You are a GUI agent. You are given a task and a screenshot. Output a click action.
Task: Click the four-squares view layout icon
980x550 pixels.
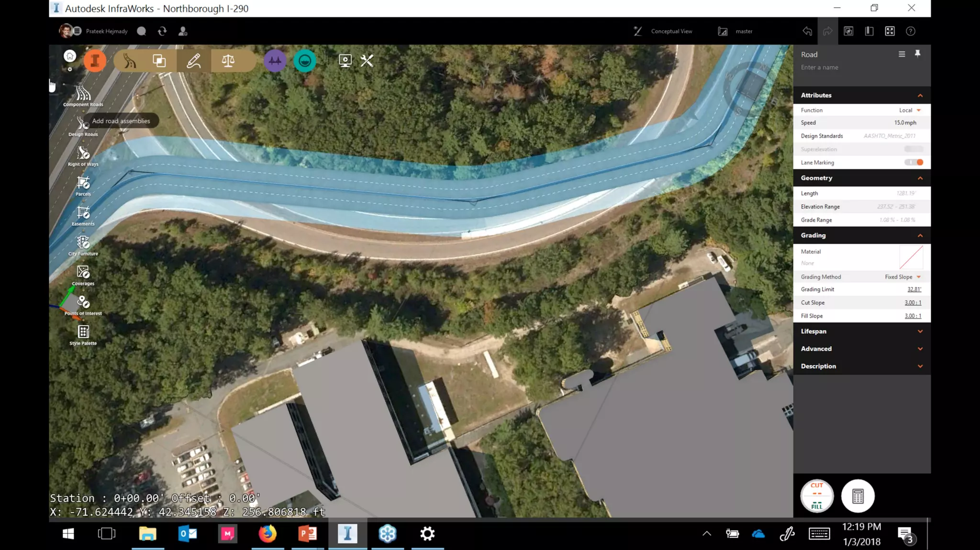click(890, 31)
